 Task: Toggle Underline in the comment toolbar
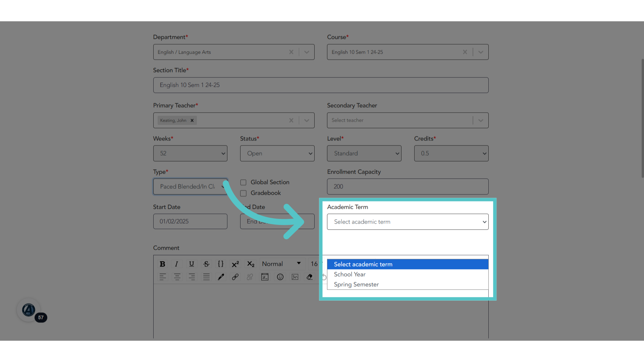point(192,264)
